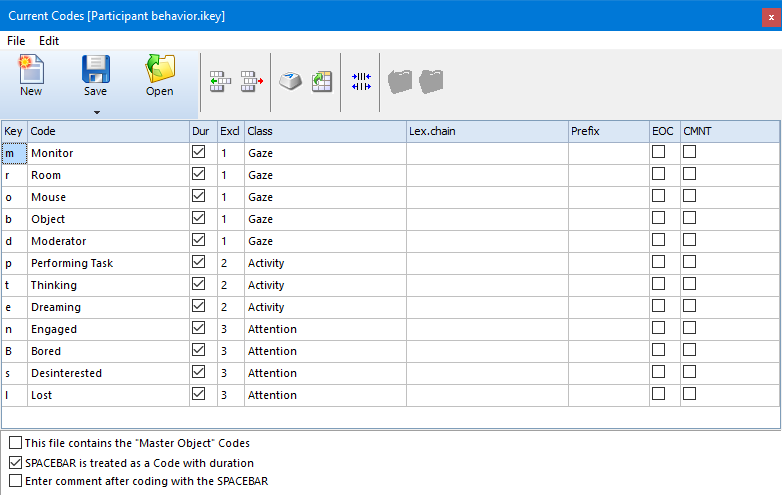This screenshot has height=496, width=782.
Task: Click the Class column header
Action: pyautogui.click(x=324, y=131)
